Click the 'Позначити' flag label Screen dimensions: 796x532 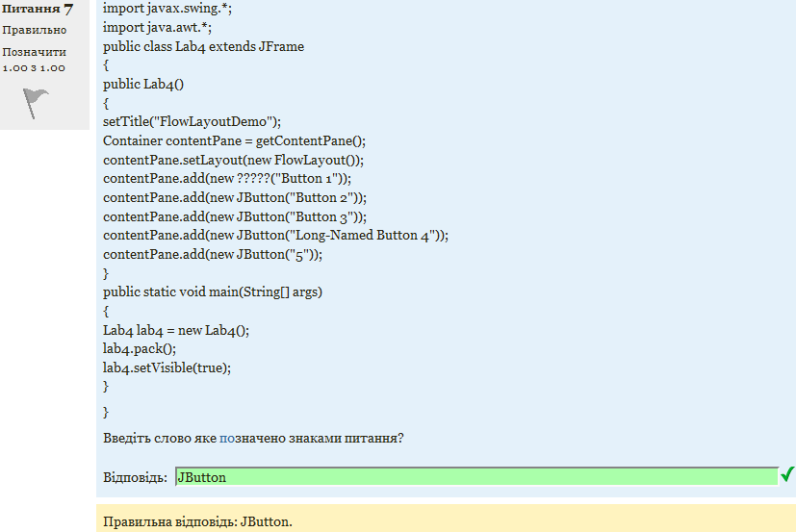tap(34, 52)
